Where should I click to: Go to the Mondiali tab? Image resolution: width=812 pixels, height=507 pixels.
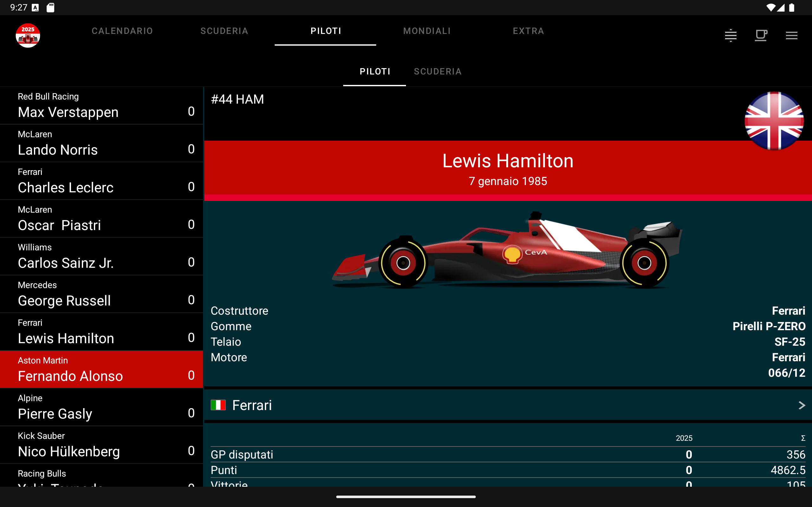pos(427,31)
